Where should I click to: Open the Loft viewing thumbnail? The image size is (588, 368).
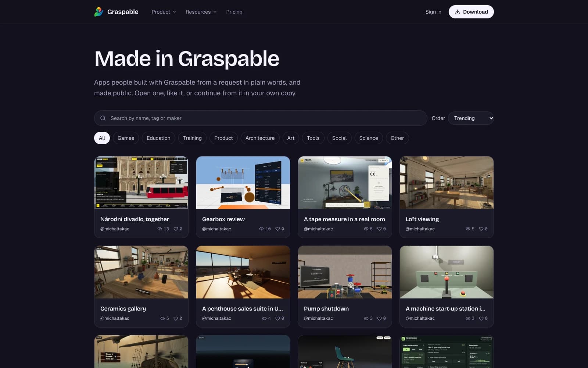click(x=447, y=183)
